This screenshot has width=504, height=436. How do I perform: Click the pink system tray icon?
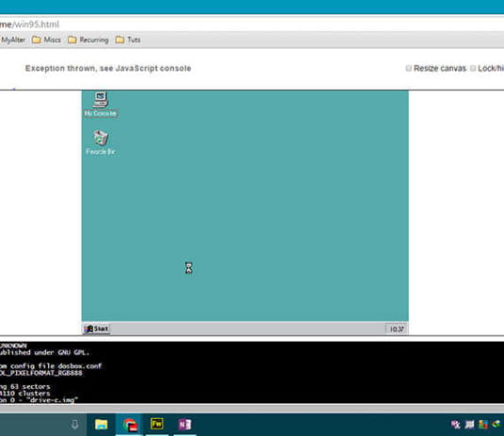pos(456,425)
